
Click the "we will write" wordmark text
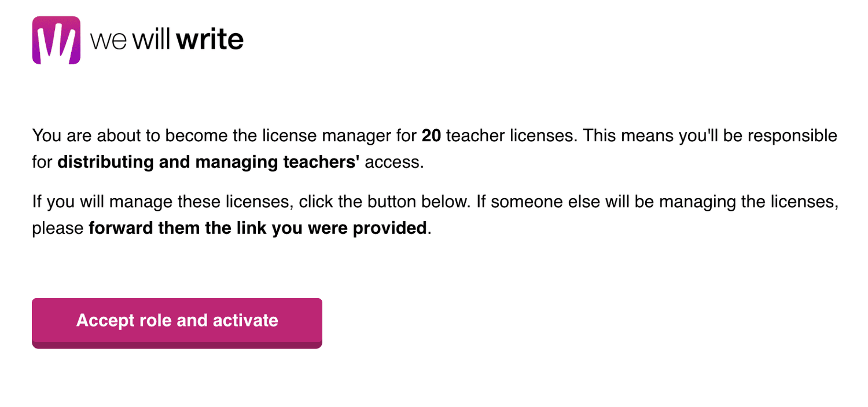click(167, 40)
